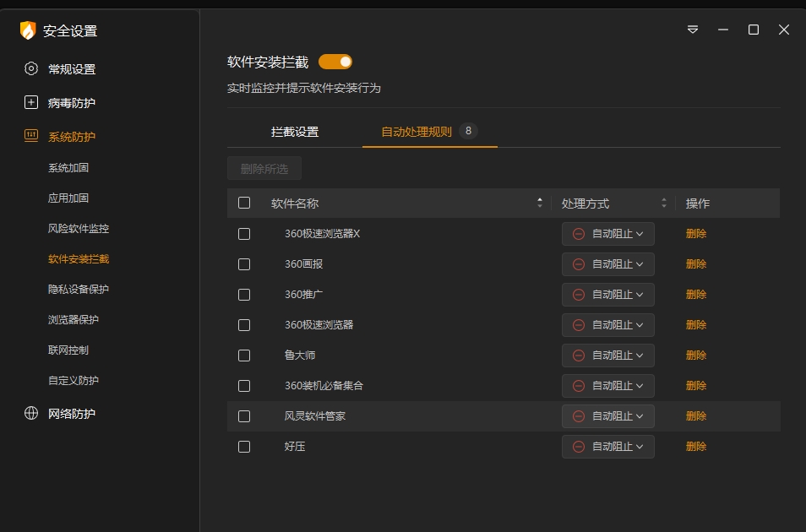Select the 病毒防护 shield-plus icon
Screen dimensions: 806x532
click(x=30, y=102)
